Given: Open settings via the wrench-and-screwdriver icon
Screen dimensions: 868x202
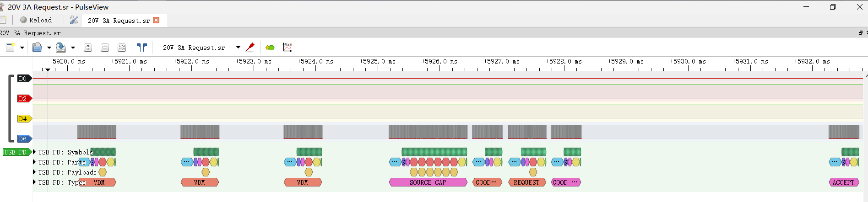Looking at the screenshot, I should pyautogui.click(x=74, y=20).
